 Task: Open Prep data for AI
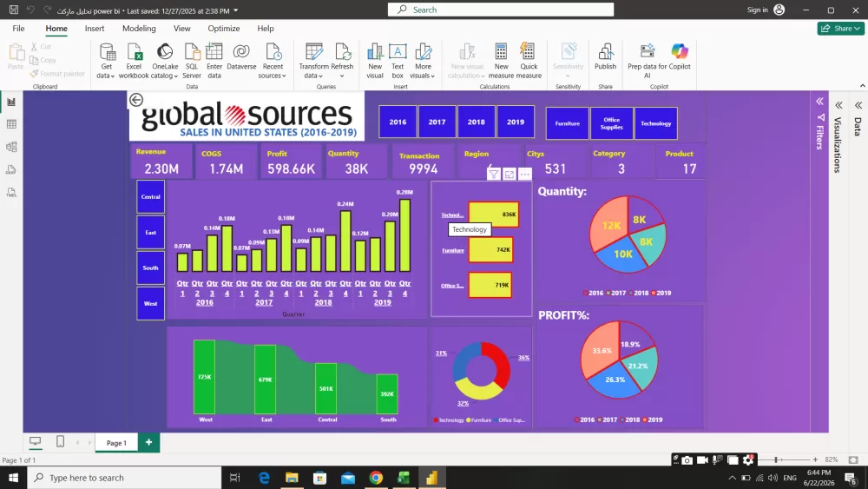point(648,61)
